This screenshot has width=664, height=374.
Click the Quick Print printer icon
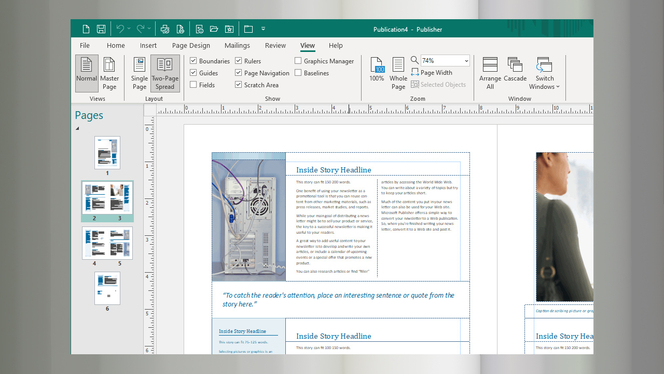(x=165, y=29)
